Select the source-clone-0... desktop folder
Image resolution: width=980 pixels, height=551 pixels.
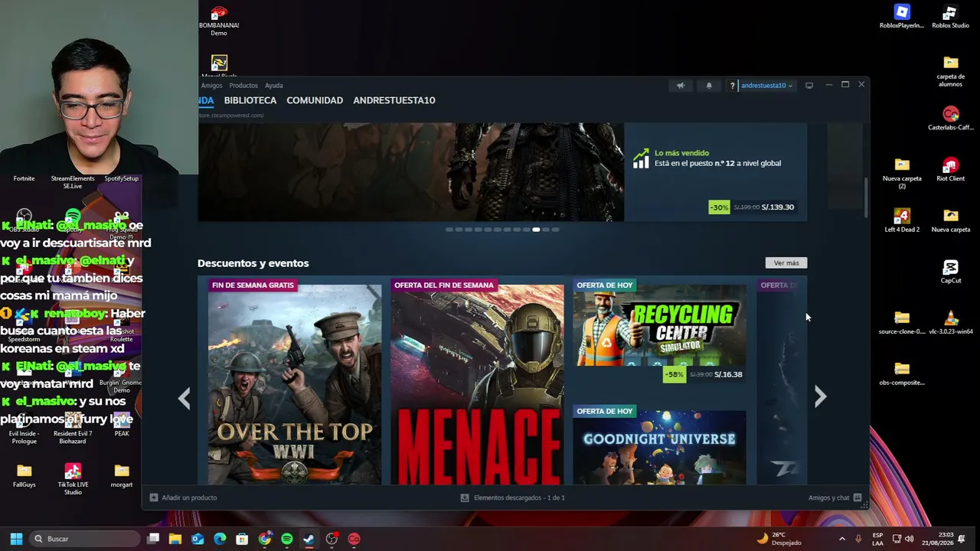tap(902, 323)
